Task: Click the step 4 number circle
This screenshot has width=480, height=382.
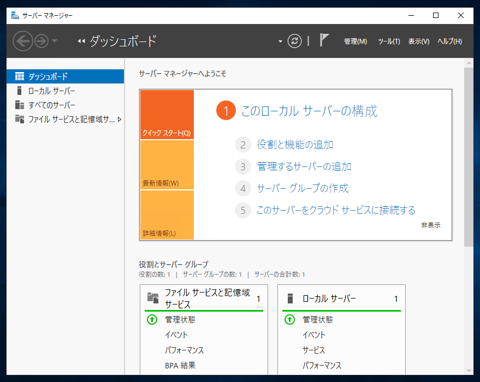Action: pyautogui.click(x=243, y=188)
